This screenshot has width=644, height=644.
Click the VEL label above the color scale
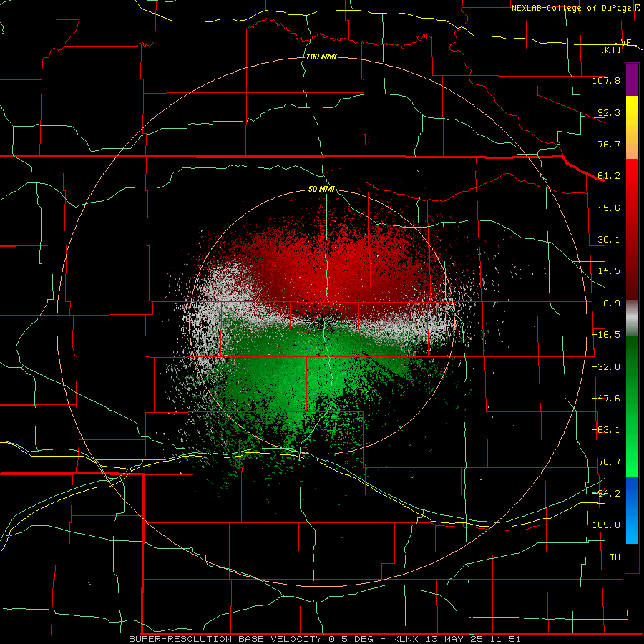click(628, 42)
